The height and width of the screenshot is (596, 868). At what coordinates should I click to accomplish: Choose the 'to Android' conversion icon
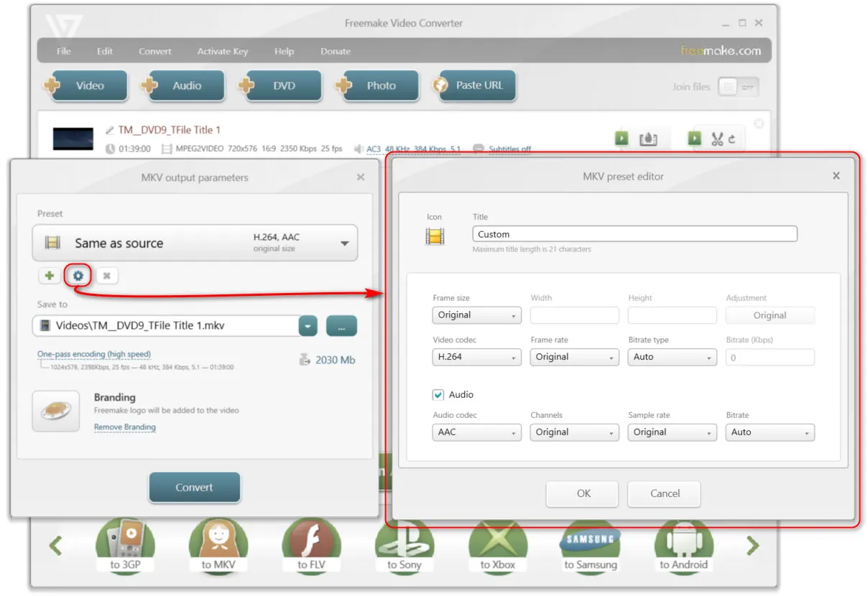click(683, 547)
